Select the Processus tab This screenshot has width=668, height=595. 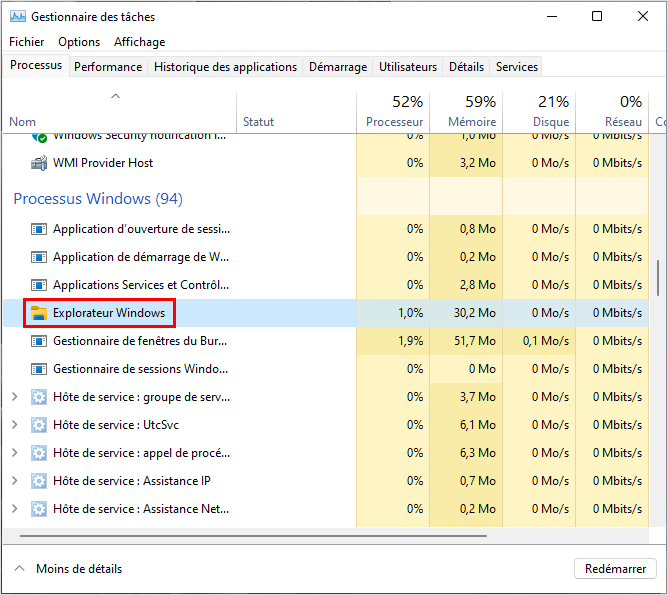[x=36, y=65]
